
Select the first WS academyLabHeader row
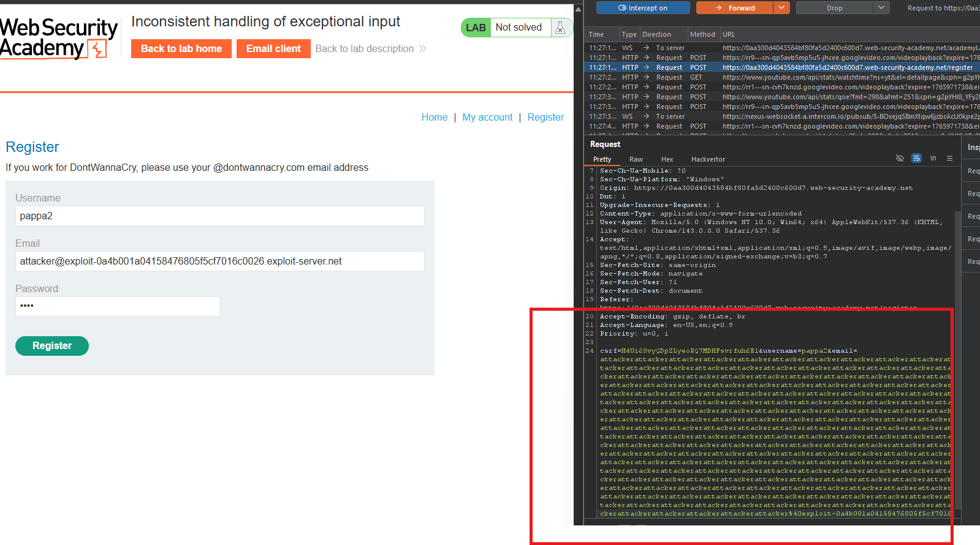click(782, 48)
